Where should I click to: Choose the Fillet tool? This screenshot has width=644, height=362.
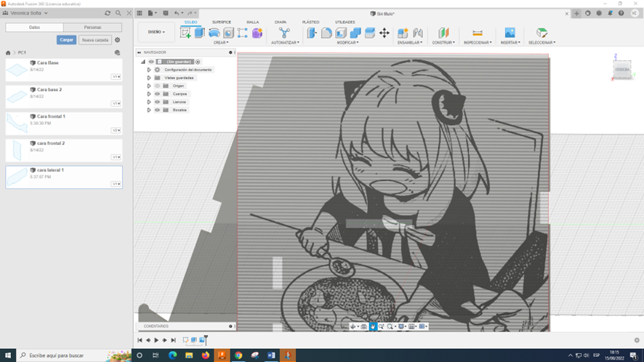pos(326,33)
